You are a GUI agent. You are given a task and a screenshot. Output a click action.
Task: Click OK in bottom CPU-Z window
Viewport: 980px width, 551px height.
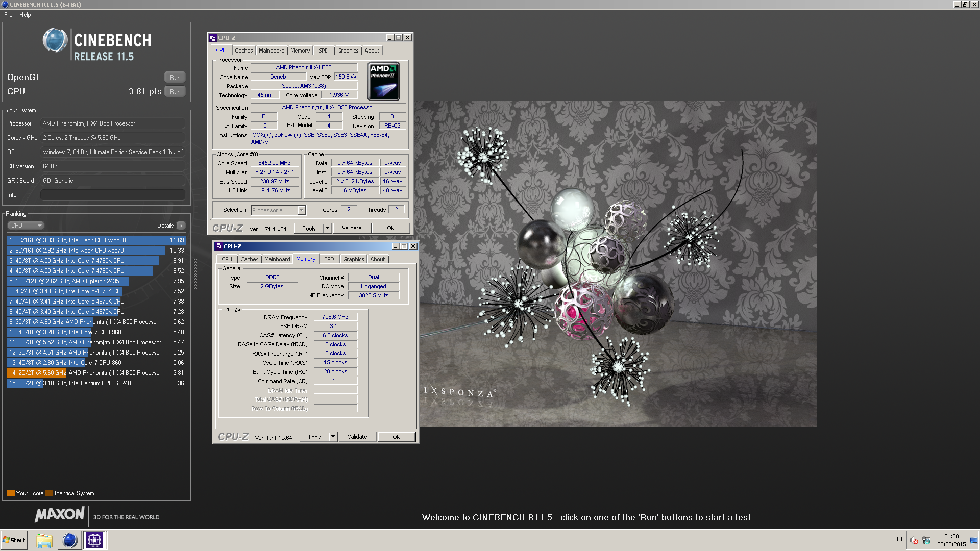396,437
